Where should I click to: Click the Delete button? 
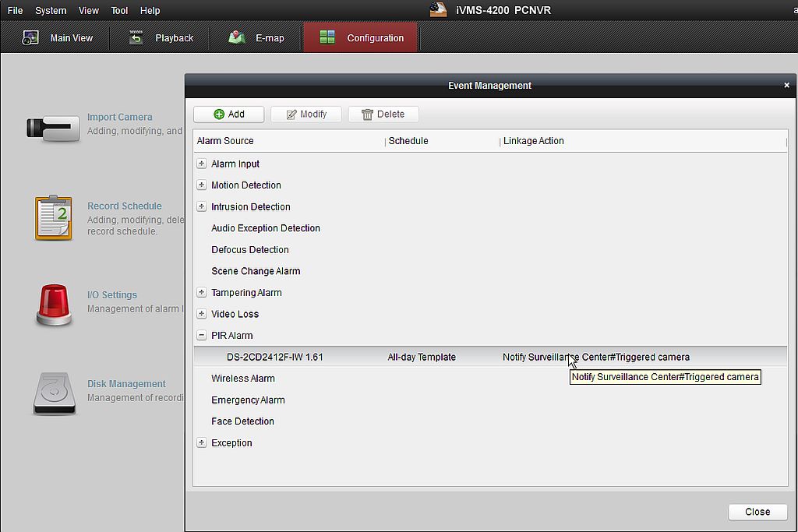[383, 114]
